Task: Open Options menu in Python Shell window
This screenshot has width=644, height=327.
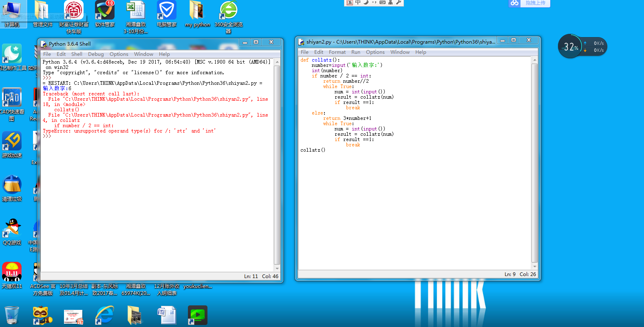Action: click(119, 54)
